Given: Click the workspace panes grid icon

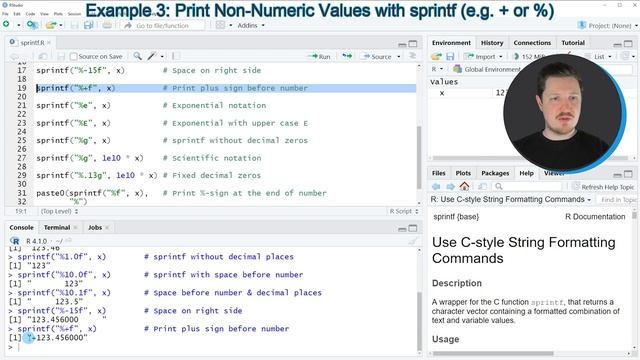Looking at the screenshot, I should click(220, 25).
